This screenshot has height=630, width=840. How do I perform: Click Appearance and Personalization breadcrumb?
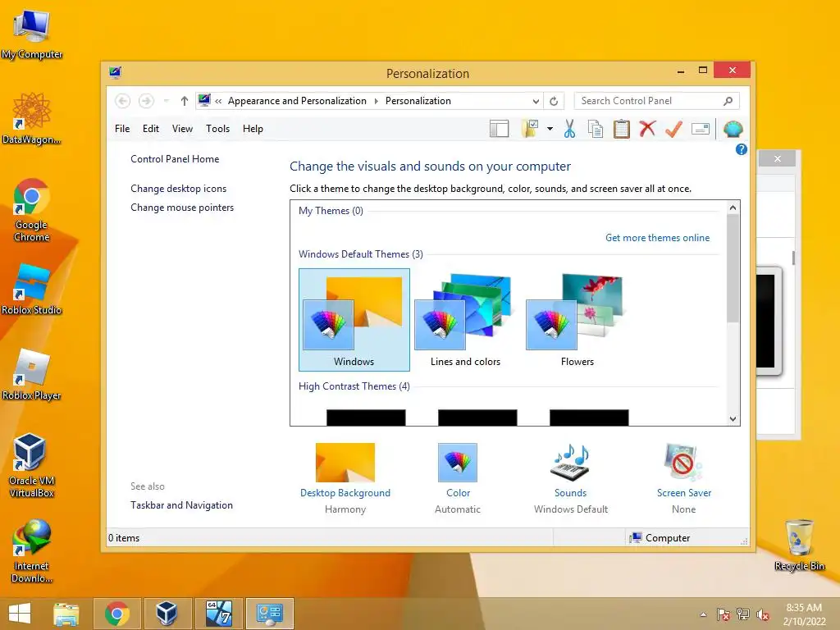[297, 101]
